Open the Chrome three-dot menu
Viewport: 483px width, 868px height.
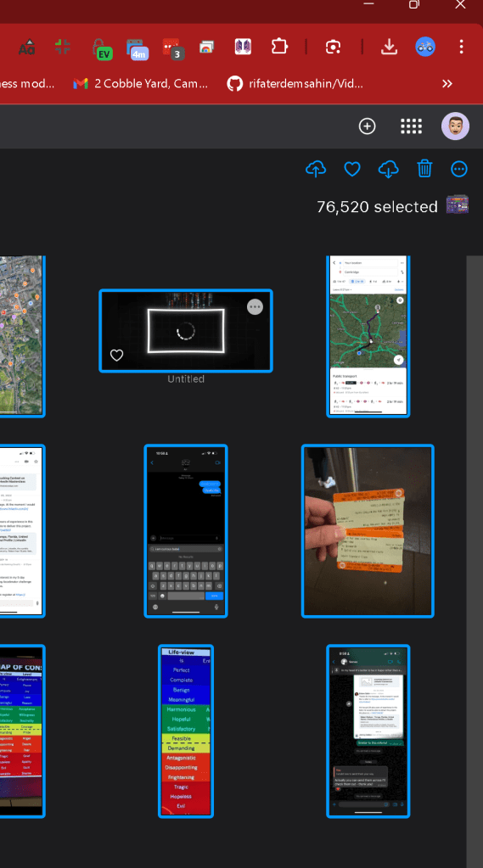(461, 47)
